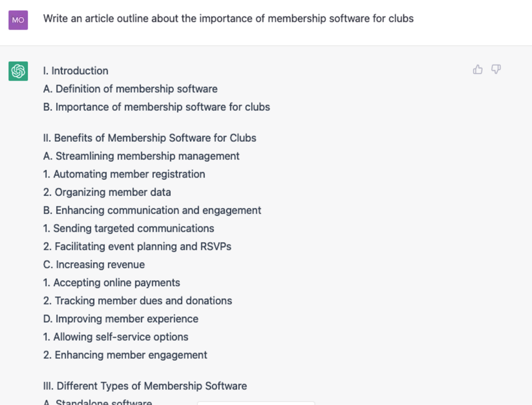532x405 pixels.
Task: Click the 'Accepting online payments' text line
Action: click(111, 282)
